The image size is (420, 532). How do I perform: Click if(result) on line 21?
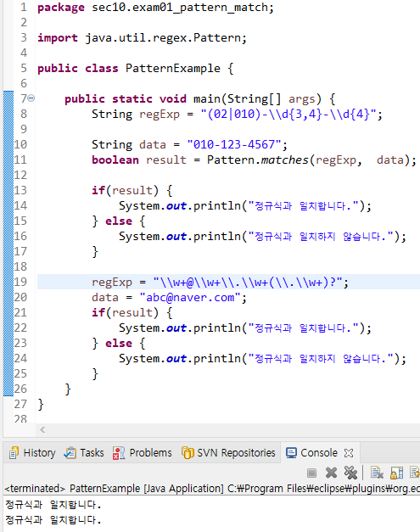click(125, 312)
